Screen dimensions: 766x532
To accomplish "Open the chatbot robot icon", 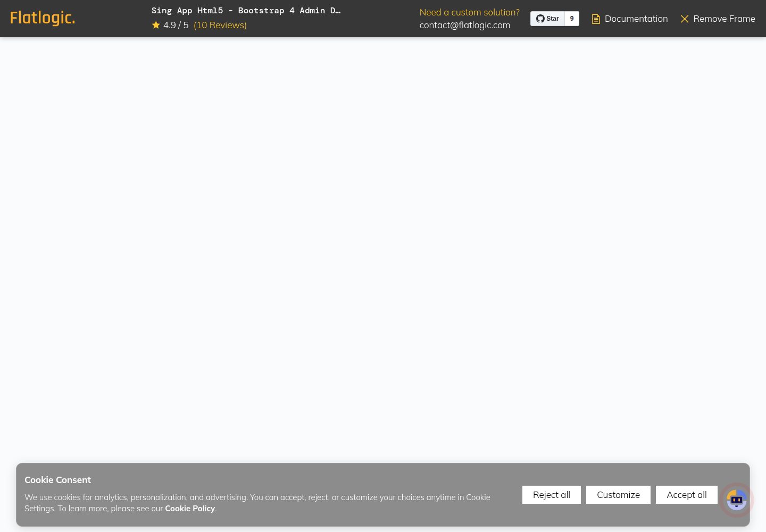I will tap(737, 500).
